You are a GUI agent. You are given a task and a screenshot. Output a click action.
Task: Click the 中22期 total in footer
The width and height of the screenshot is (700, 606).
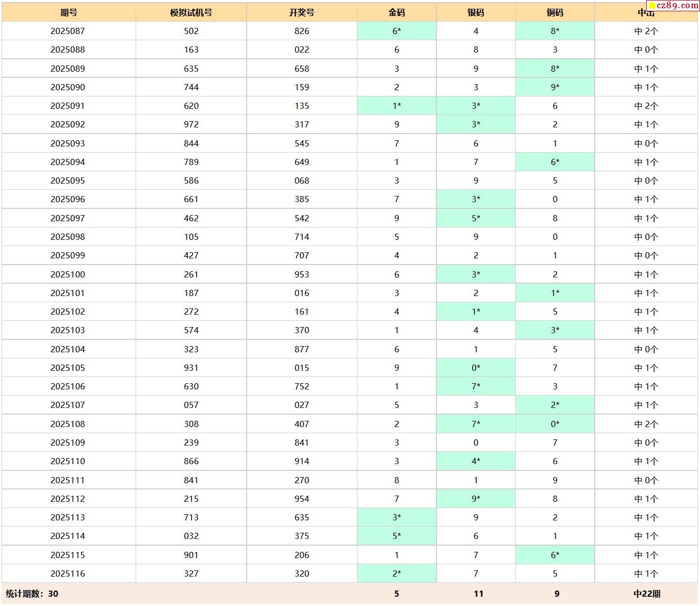[647, 594]
